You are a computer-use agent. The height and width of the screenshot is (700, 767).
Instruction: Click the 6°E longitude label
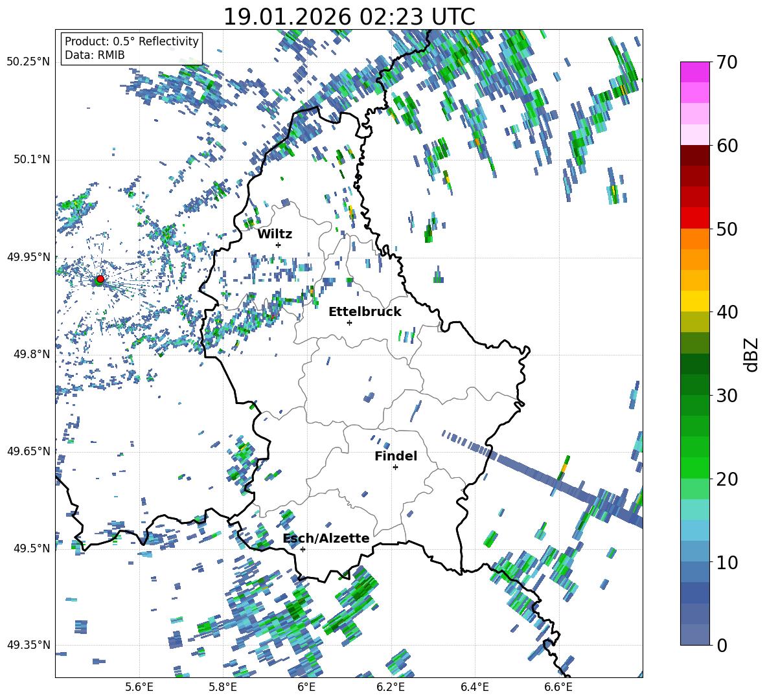click(306, 687)
